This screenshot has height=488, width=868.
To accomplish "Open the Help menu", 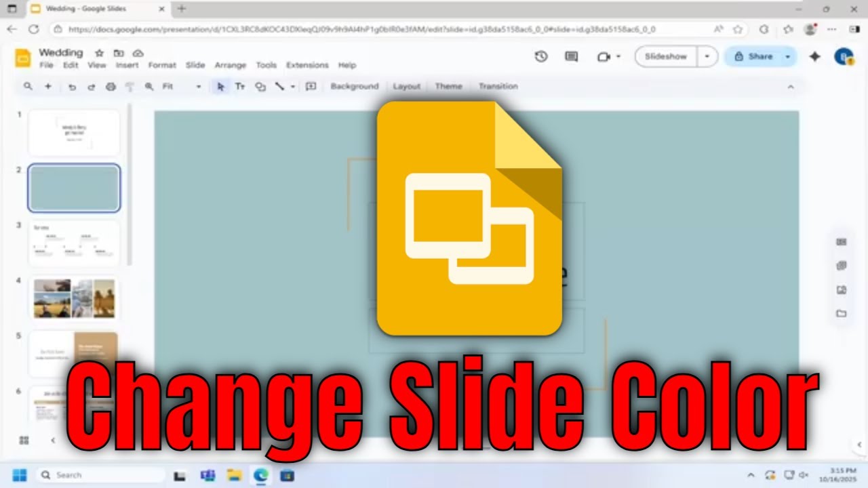I will coord(347,65).
